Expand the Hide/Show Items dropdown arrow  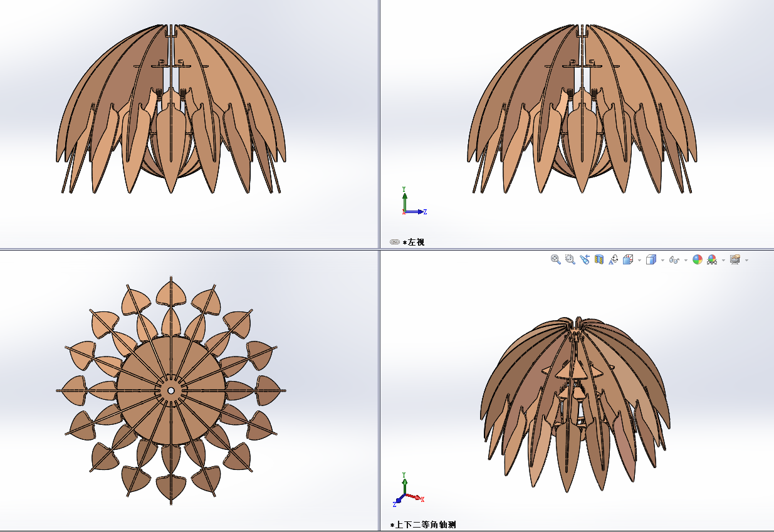[x=686, y=260]
